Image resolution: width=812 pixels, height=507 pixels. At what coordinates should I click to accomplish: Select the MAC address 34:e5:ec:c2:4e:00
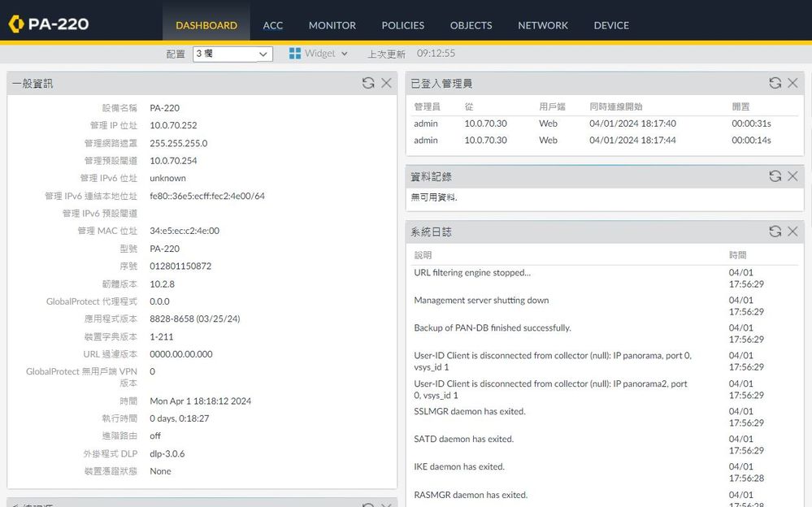[x=185, y=231]
